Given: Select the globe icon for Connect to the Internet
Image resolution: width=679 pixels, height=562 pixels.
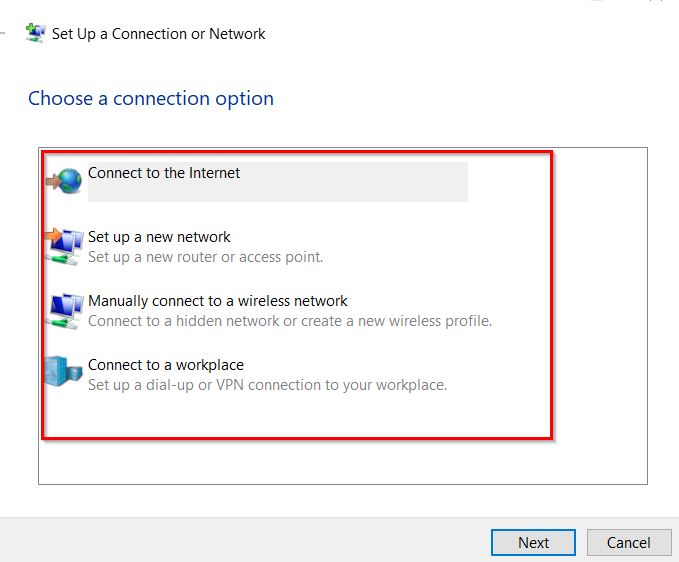Looking at the screenshot, I should (64, 181).
